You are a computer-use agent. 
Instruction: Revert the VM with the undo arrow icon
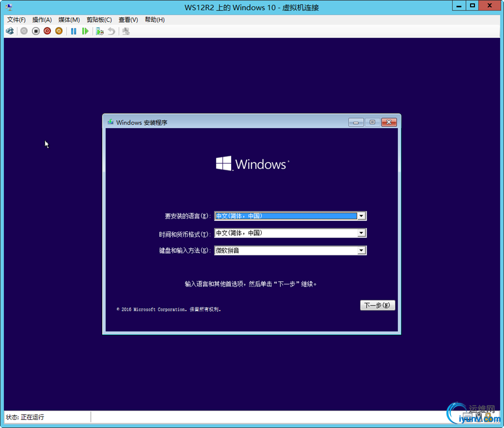pyautogui.click(x=111, y=31)
